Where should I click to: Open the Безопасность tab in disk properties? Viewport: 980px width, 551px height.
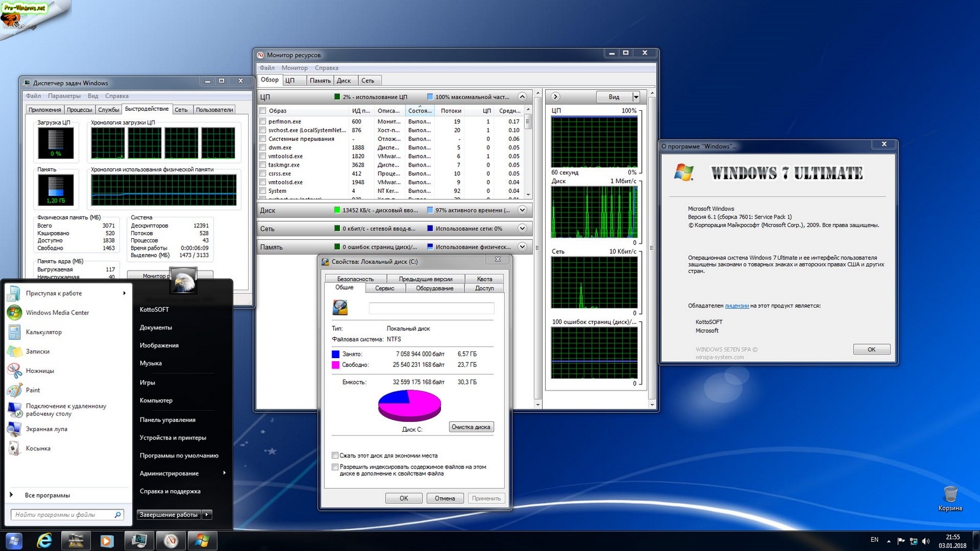tap(355, 279)
